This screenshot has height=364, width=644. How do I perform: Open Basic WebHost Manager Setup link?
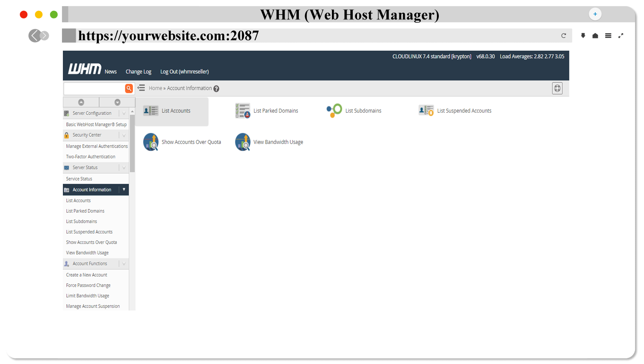click(x=96, y=124)
